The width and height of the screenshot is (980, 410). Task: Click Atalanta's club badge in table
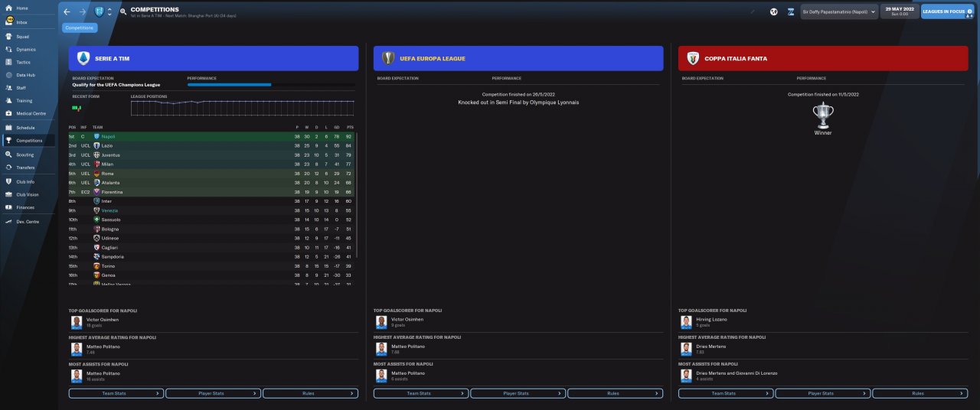coord(96,183)
